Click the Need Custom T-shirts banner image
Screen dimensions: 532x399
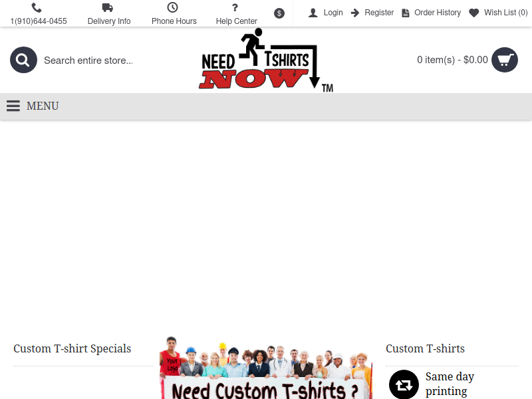[x=266, y=368]
